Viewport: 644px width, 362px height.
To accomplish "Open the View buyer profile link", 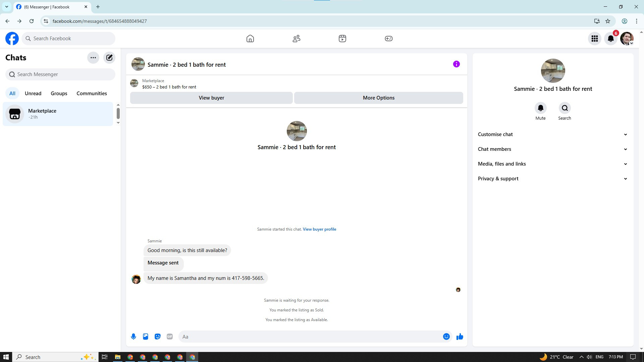I will pos(319,229).
